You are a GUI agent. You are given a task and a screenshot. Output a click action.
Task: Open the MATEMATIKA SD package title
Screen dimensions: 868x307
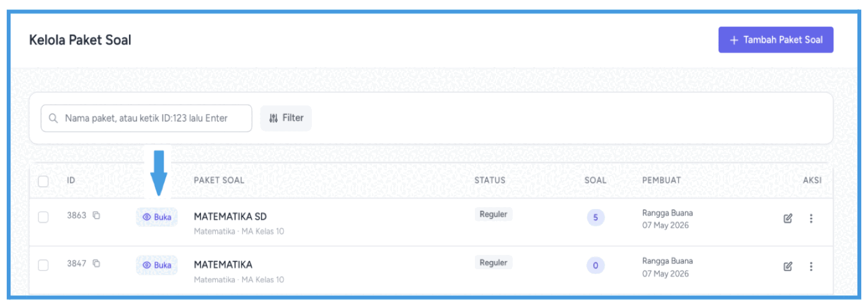pyautogui.click(x=230, y=216)
